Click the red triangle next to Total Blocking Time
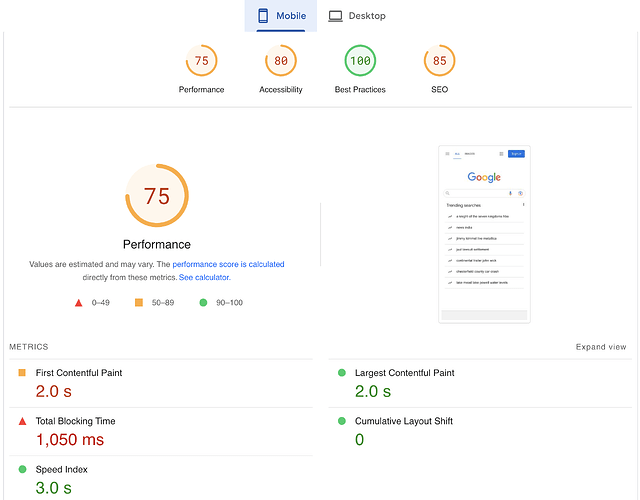This screenshot has width=640, height=500. point(22,421)
